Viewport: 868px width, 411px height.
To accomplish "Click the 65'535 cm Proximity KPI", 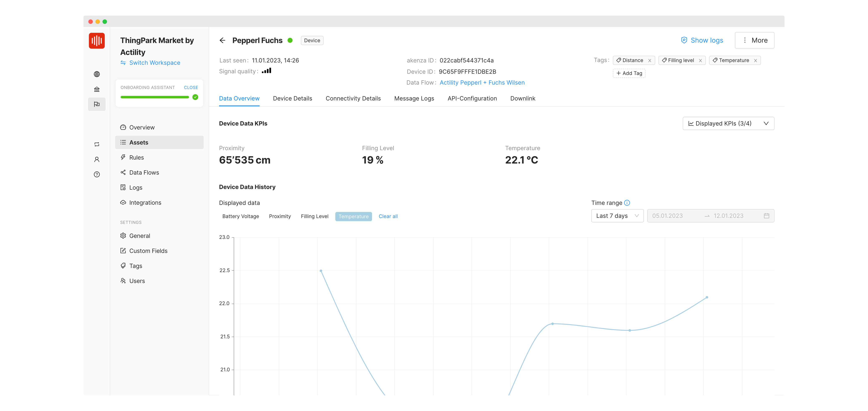I will point(245,160).
